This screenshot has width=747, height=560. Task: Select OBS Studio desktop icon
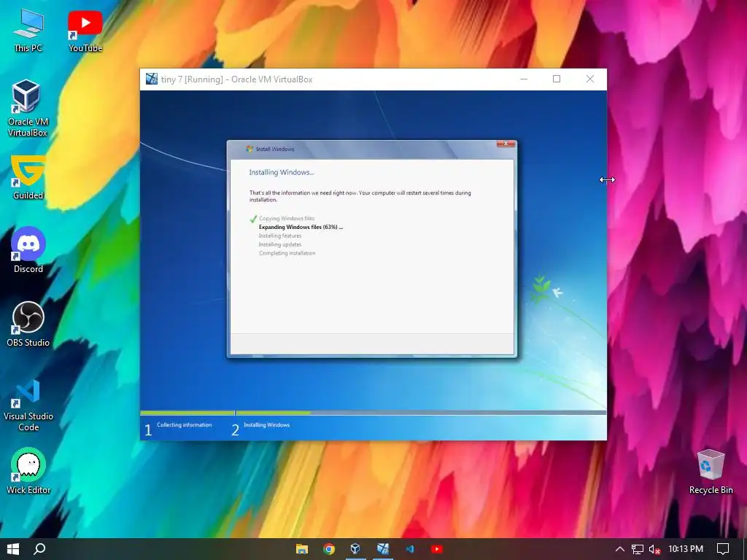pos(28,324)
